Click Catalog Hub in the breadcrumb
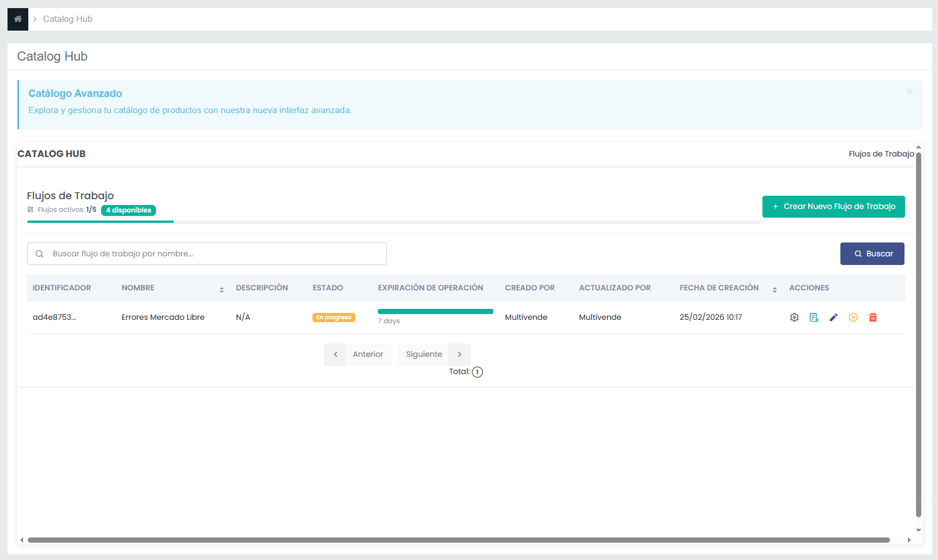Viewport: 938px width, 560px height. point(68,19)
